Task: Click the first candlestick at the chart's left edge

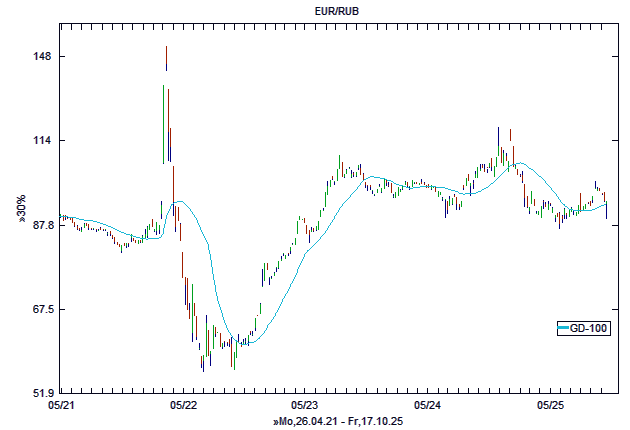Action: click(61, 216)
